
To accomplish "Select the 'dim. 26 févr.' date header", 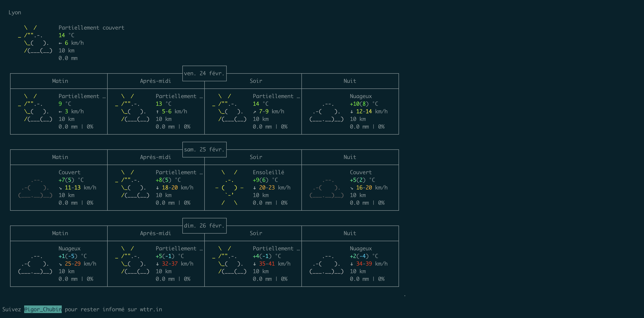I will tap(204, 226).
